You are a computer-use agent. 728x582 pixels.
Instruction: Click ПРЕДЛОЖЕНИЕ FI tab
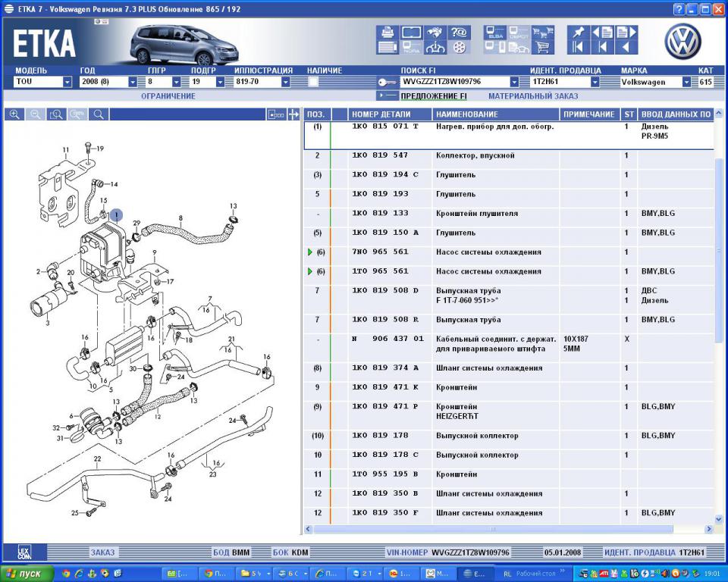[x=434, y=96]
